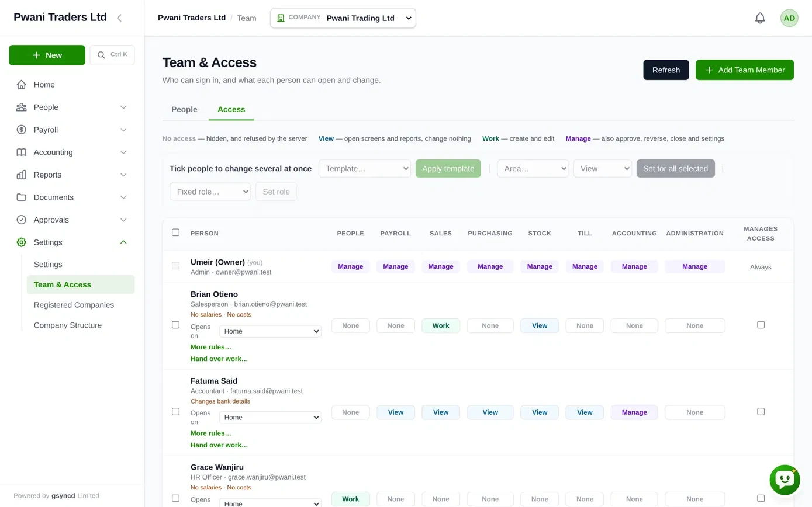This screenshot has width=812, height=507.
Task: Collapse the Settings sidebar section chevron
Action: point(123,242)
